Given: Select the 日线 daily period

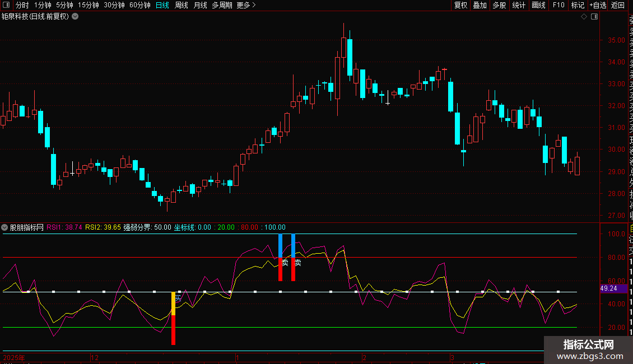Looking at the screenshot, I should 162,5.
